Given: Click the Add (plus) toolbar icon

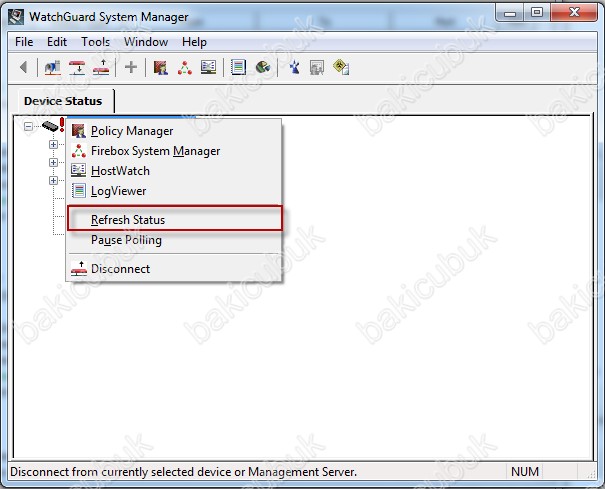Looking at the screenshot, I should coord(130,68).
